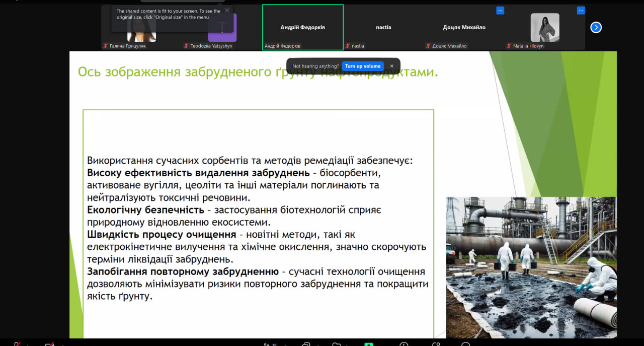Click muted mic icon beside Галина Грицуляк
This screenshot has width=644, height=346.
(x=106, y=46)
